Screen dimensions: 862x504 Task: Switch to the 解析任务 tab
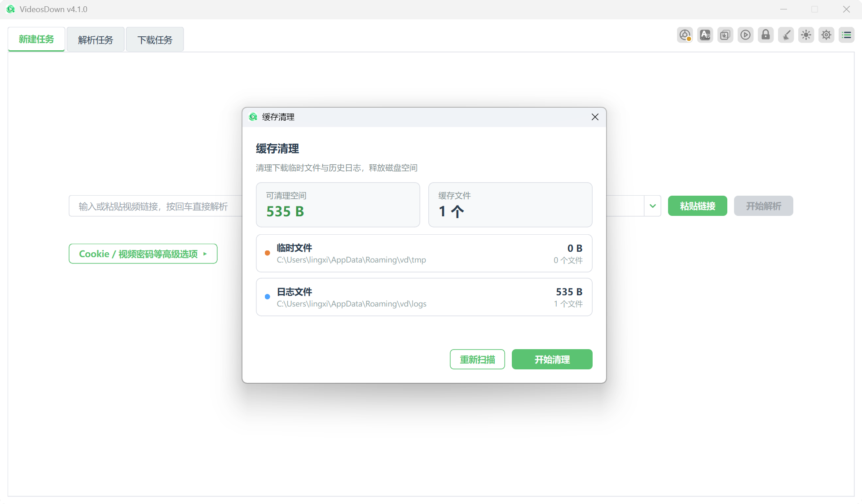pos(96,39)
